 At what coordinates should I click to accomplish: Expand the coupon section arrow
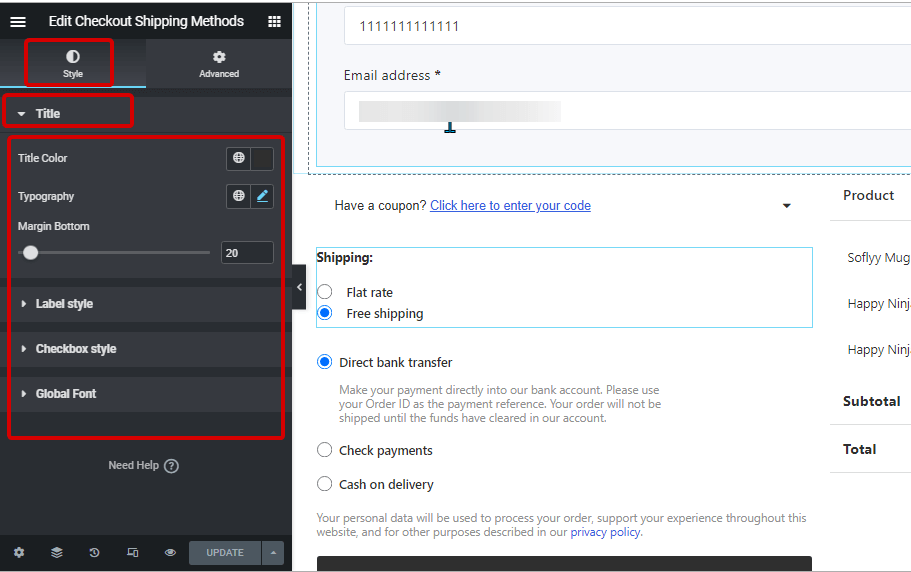(x=787, y=206)
